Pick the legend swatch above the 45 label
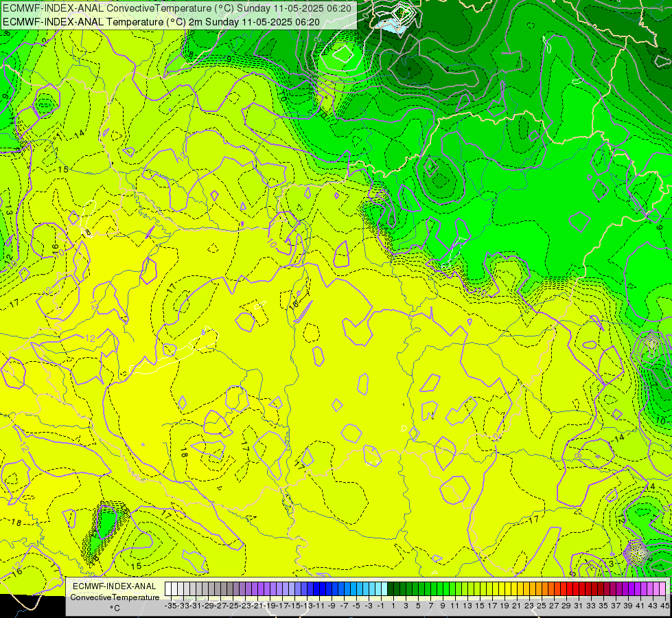 [x=662, y=589]
